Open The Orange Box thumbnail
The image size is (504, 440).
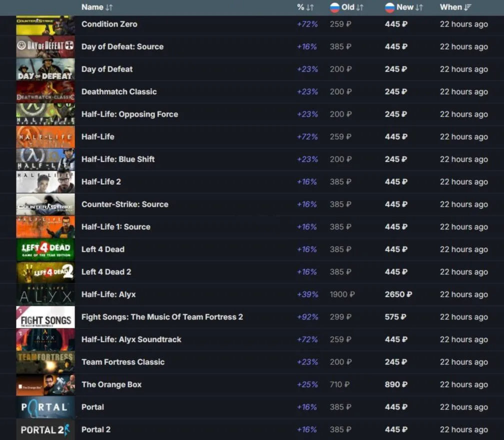click(45, 384)
